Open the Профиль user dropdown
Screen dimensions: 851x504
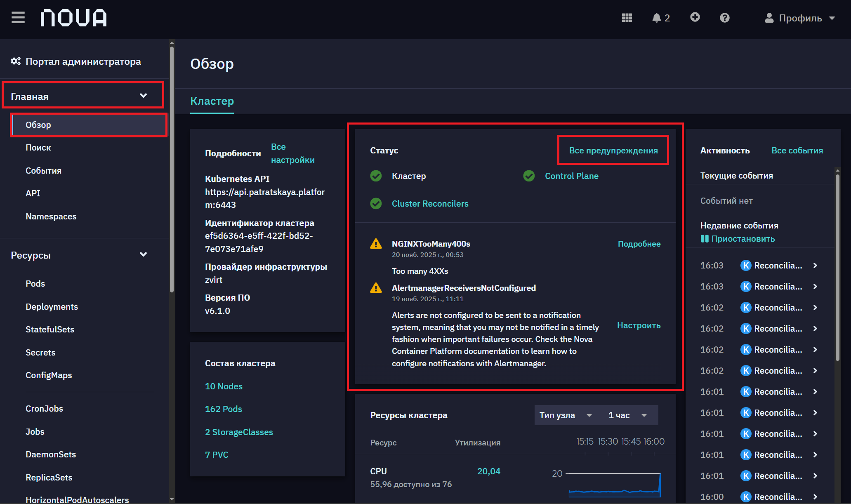tap(799, 18)
